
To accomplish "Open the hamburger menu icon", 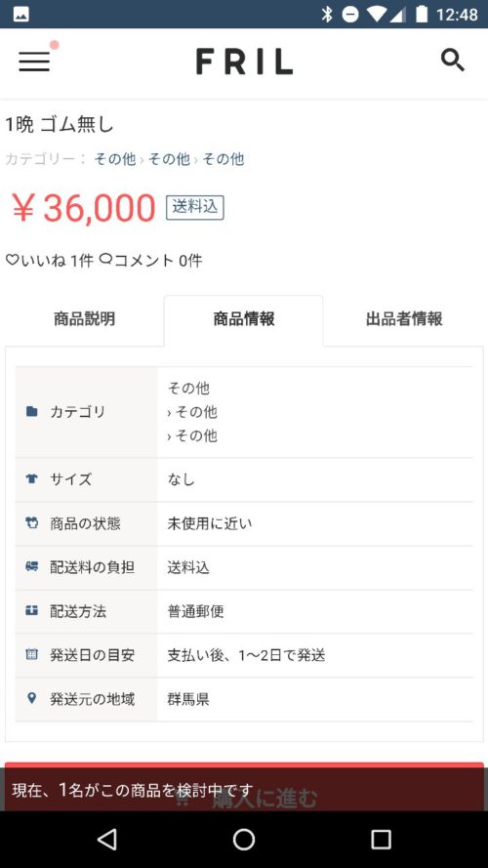I will coord(34,61).
